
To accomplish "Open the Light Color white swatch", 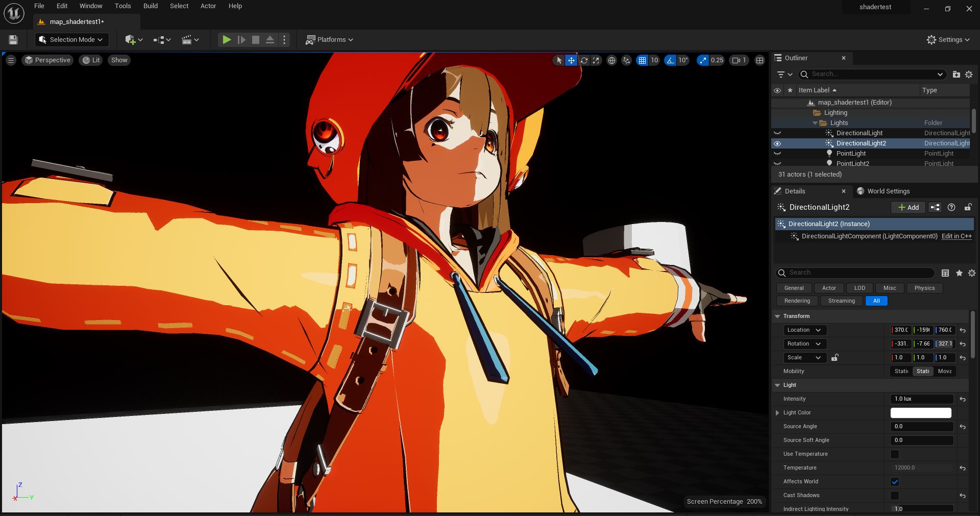I will 921,413.
